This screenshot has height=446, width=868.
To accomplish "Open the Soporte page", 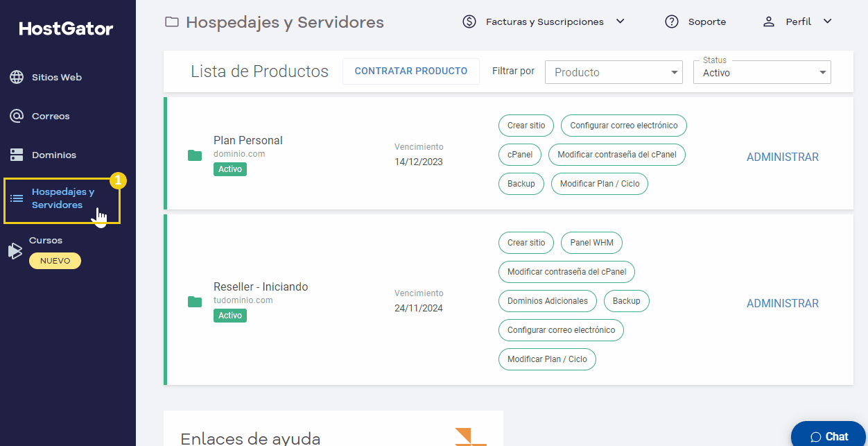I will tap(707, 22).
